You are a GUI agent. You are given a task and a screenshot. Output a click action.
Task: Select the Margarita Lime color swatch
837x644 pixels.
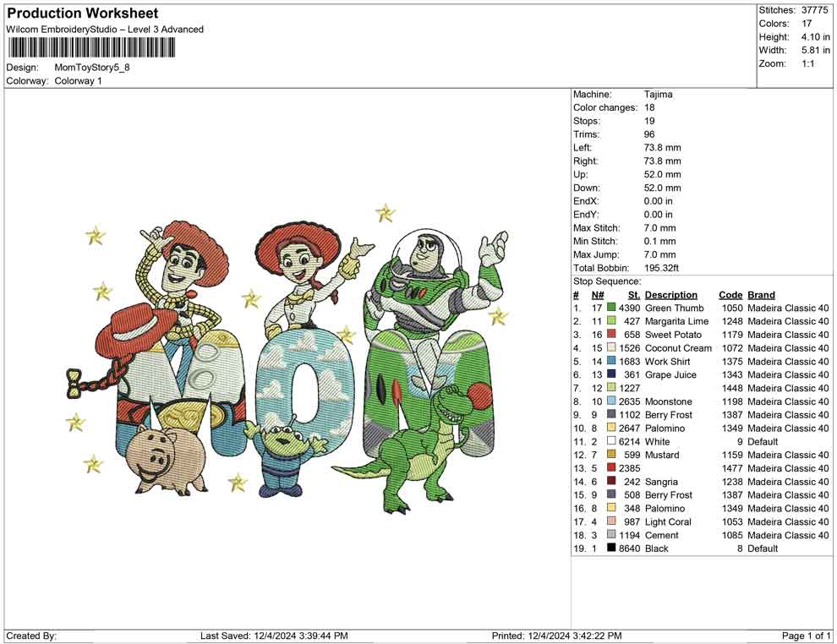(x=611, y=321)
